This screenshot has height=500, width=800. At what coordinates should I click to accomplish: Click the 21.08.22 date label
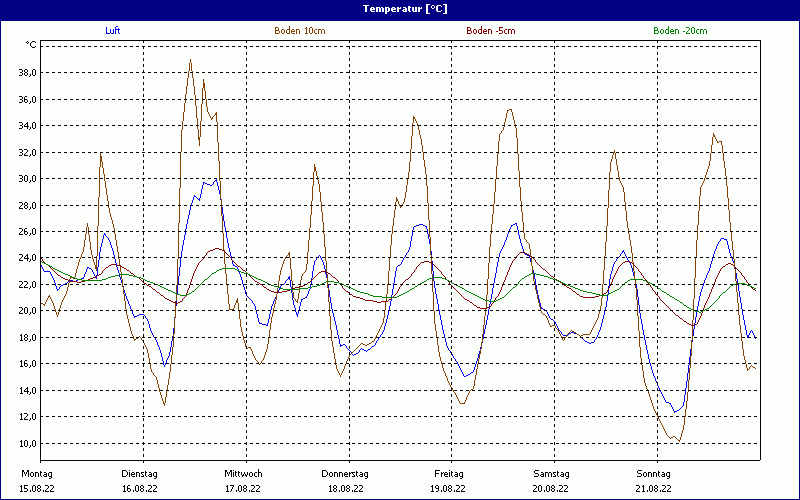click(655, 489)
